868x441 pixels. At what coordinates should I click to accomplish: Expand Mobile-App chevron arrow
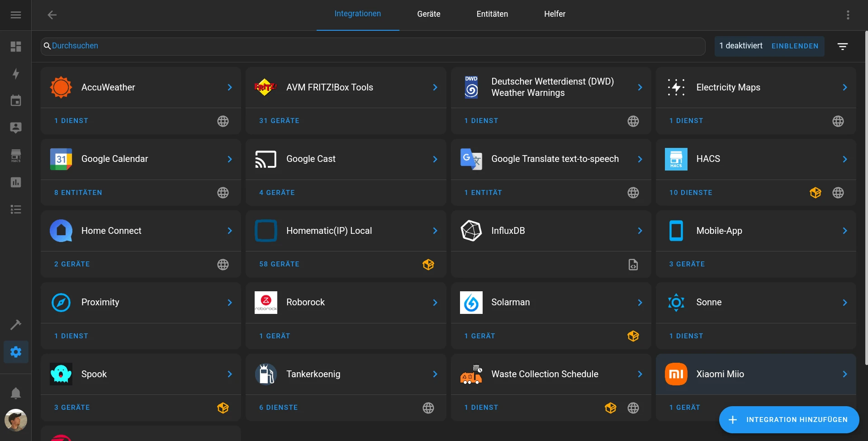coord(845,231)
